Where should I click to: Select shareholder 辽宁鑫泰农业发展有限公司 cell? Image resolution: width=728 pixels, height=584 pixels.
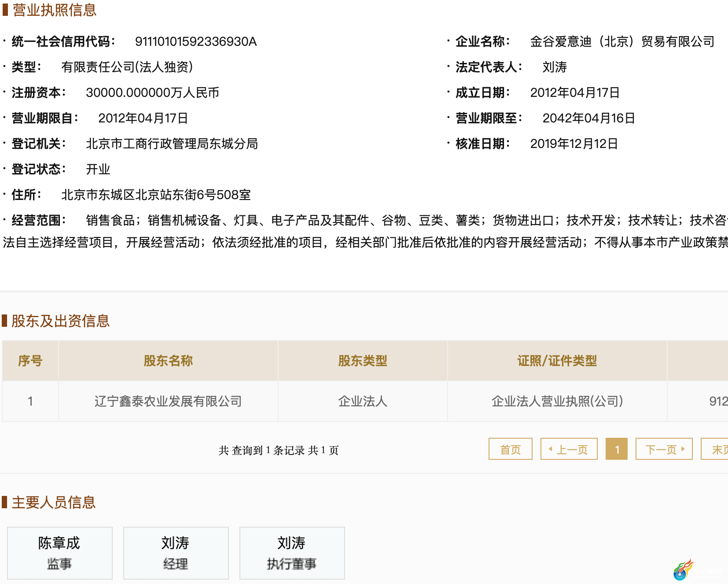tap(168, 401)
